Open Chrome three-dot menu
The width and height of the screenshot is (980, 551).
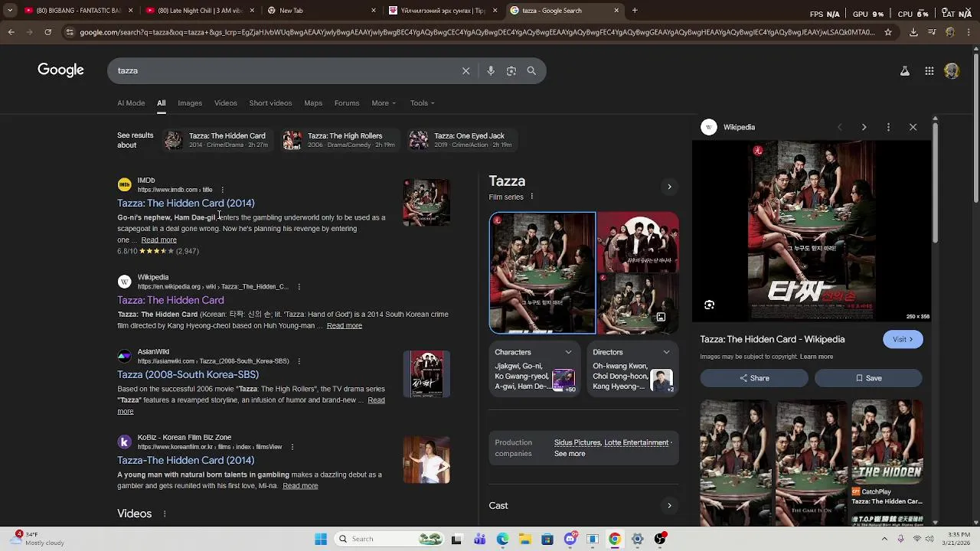coord(969,32)
